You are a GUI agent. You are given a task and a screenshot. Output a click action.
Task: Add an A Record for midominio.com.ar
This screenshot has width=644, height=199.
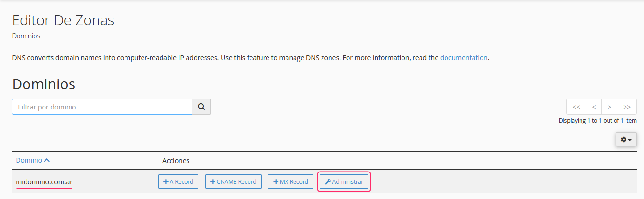coord(179,181)
